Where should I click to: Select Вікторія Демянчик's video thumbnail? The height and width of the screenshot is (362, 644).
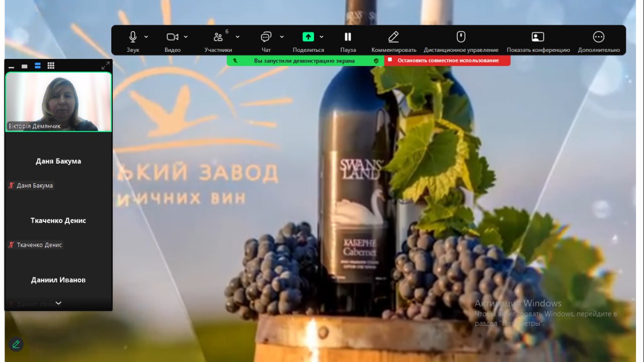(x=58, y=102)
